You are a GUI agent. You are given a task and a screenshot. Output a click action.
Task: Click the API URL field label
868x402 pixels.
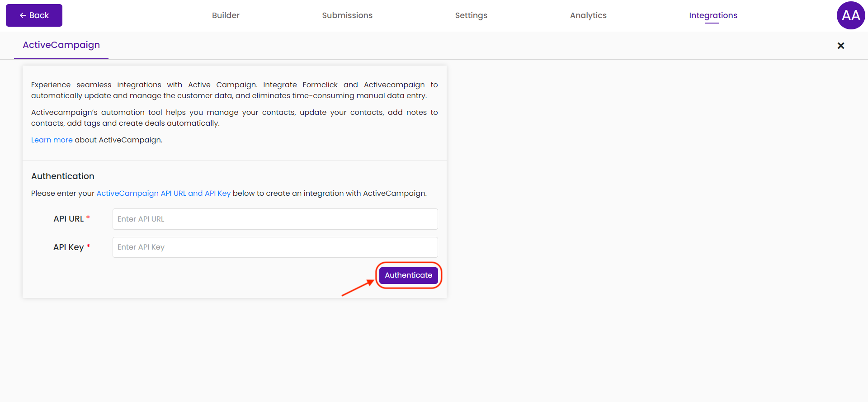tap(71, 219)
